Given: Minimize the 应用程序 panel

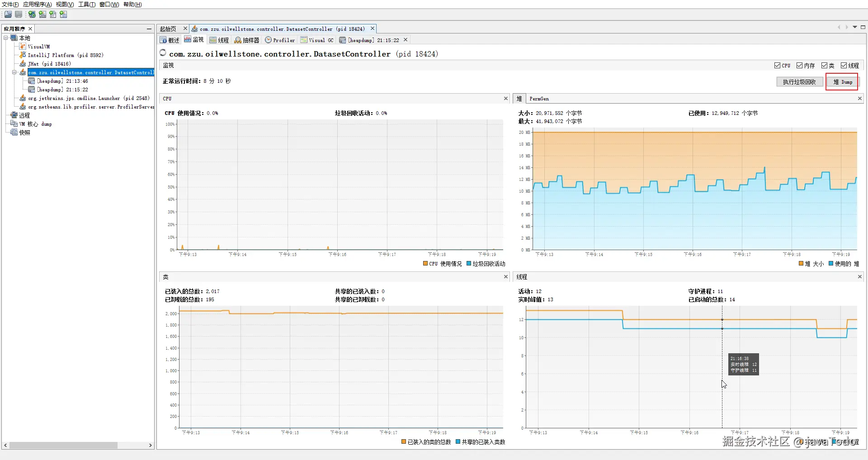Looking at the screenshot, I should 149,29.
